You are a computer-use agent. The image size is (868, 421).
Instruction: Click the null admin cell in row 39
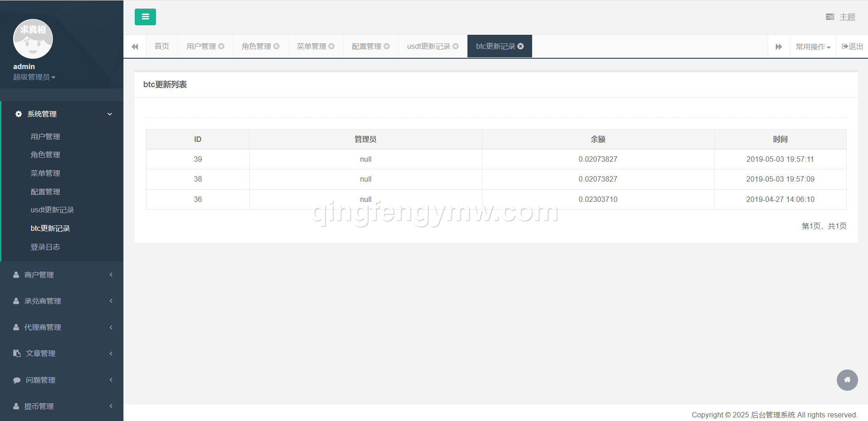pos(365,159)
